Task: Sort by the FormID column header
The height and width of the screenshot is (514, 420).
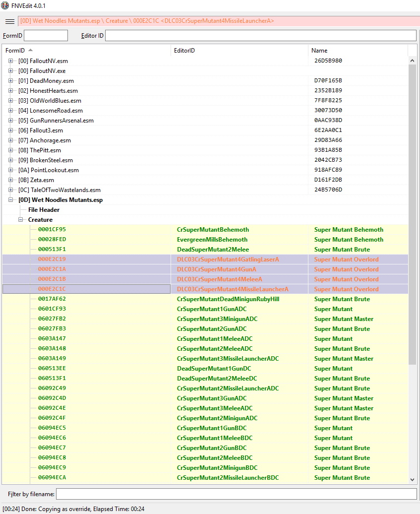Action: tap(86, 51)
